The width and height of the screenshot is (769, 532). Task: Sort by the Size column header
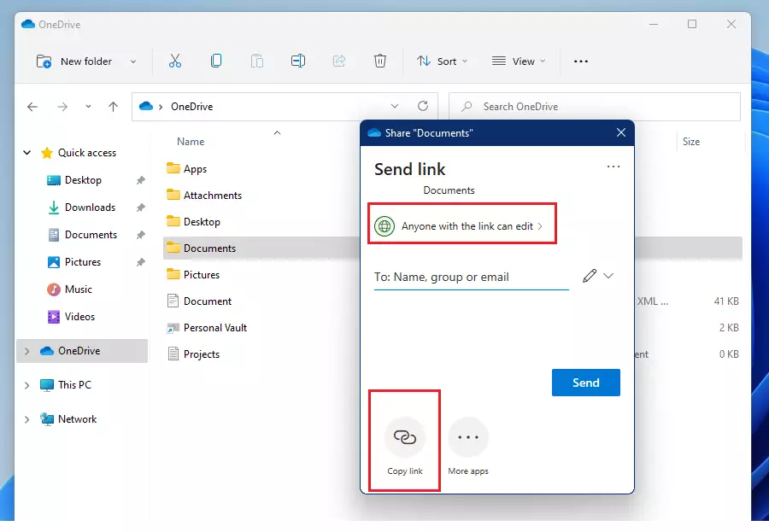coord(691,142)
